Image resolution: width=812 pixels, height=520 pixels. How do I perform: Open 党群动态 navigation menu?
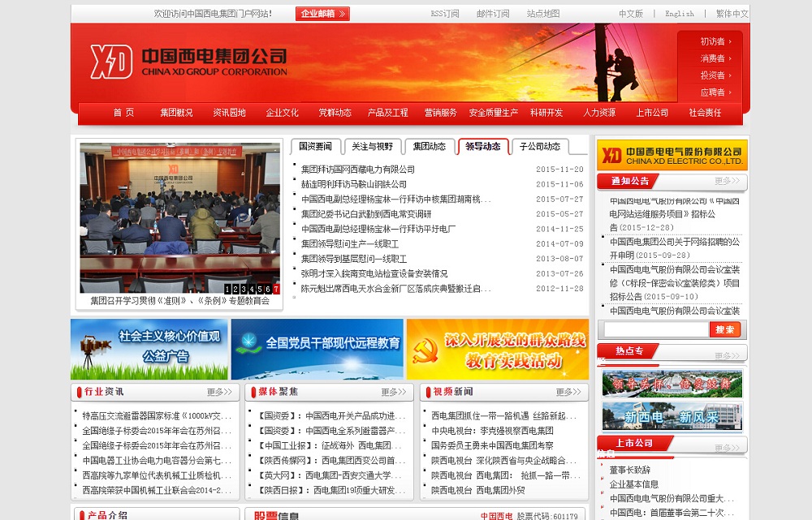[335, 112]
